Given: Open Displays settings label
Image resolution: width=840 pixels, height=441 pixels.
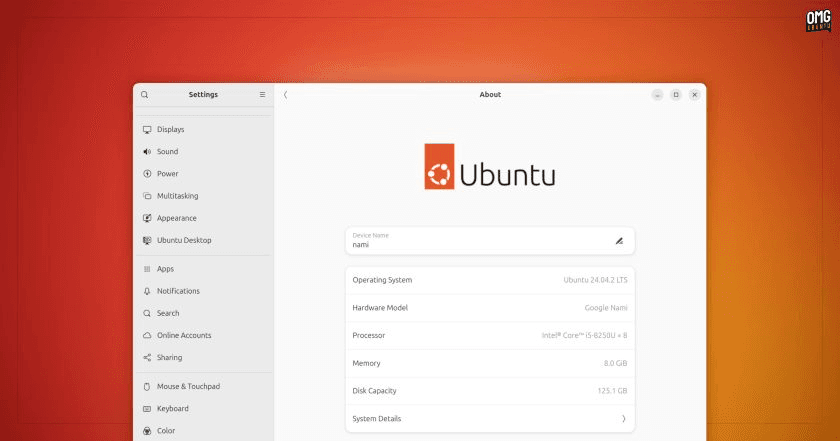Looking at the screenshot, I should tap(170, 130).
